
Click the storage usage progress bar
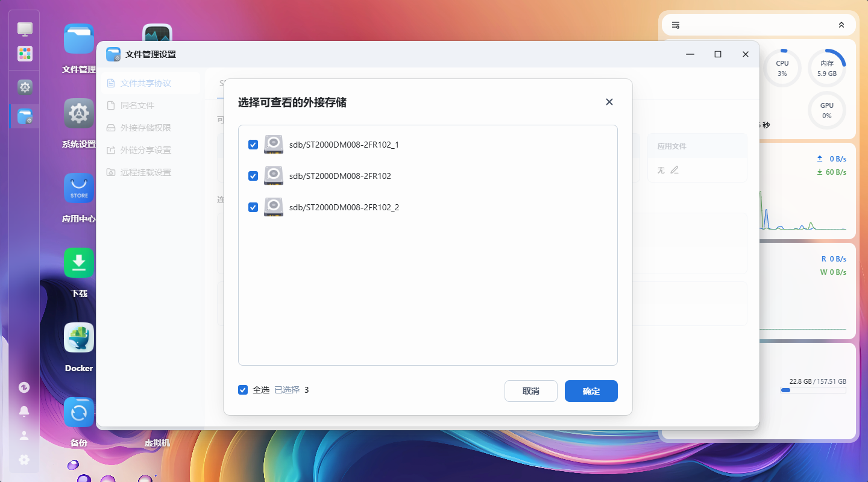pos(813,390)
